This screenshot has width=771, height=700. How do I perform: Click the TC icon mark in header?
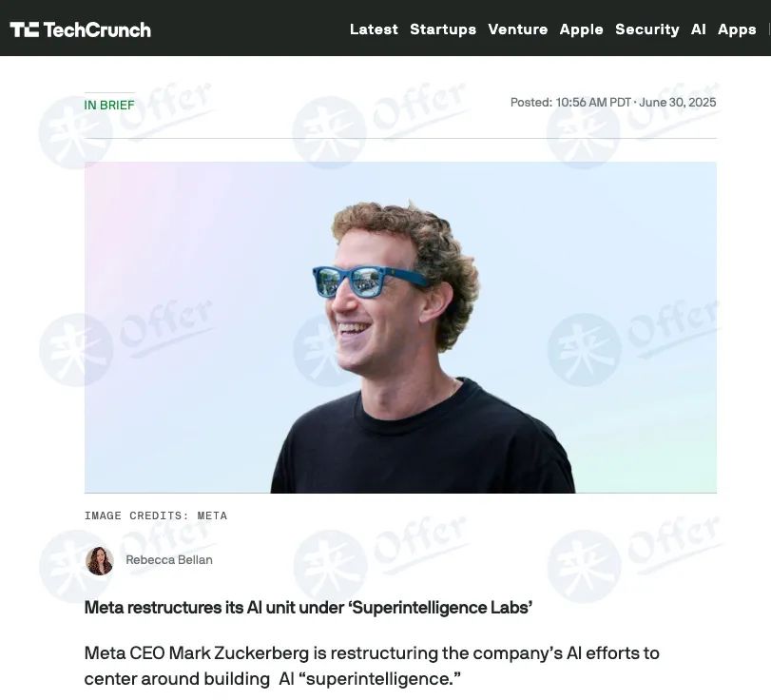click(24, 29)
